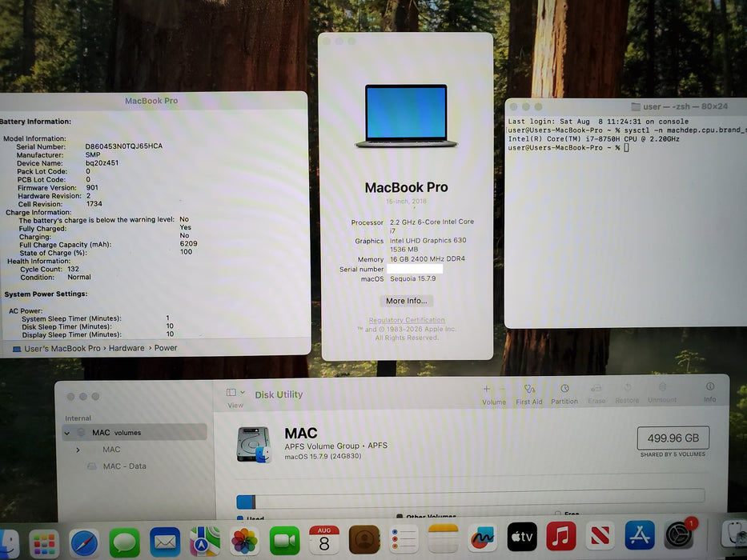This screenshot has width=747, height=560.
Task: Open Reminders app in the Dock
Action: click(x=404, y=539)
